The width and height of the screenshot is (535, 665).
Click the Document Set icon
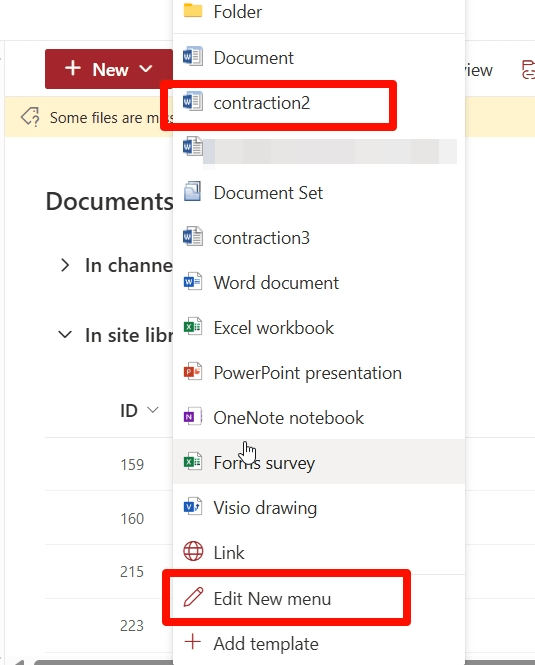coord(193,191)
